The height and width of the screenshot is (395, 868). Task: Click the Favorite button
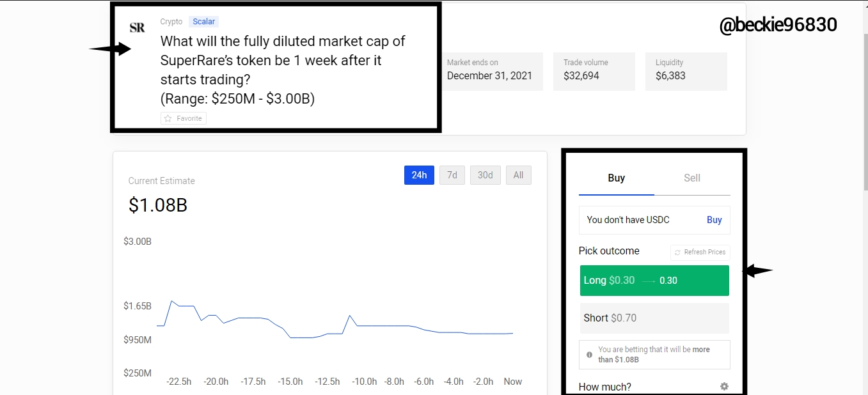click(x=184, y=118)
